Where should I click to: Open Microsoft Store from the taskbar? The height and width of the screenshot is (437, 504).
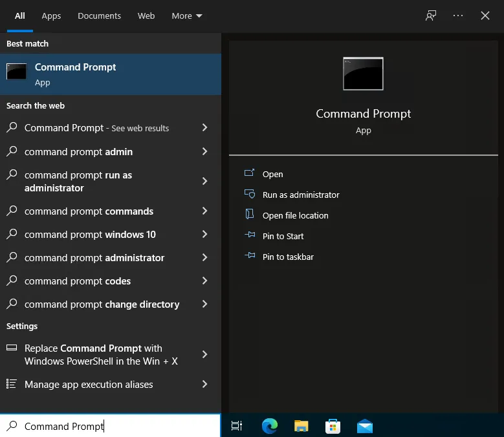pyautogui.click(x=333, y=426)
